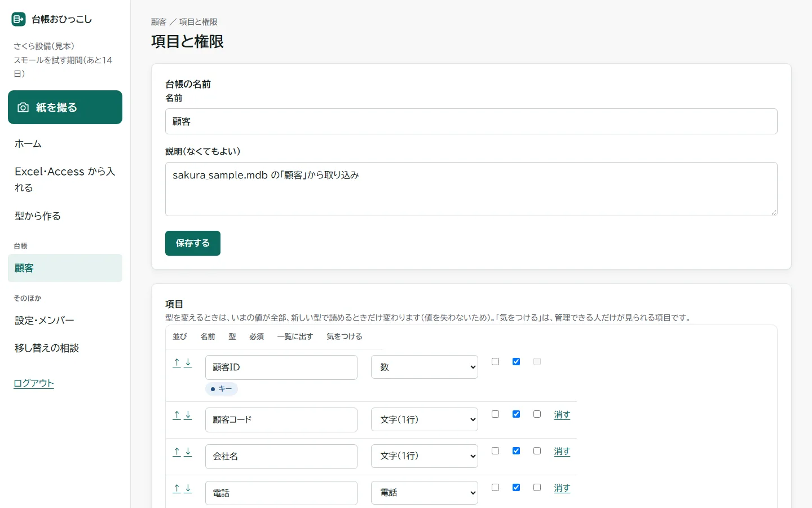Toggle 気をつける checkbox for 顧客コード
Screen dimensions: 812x508
537,414
